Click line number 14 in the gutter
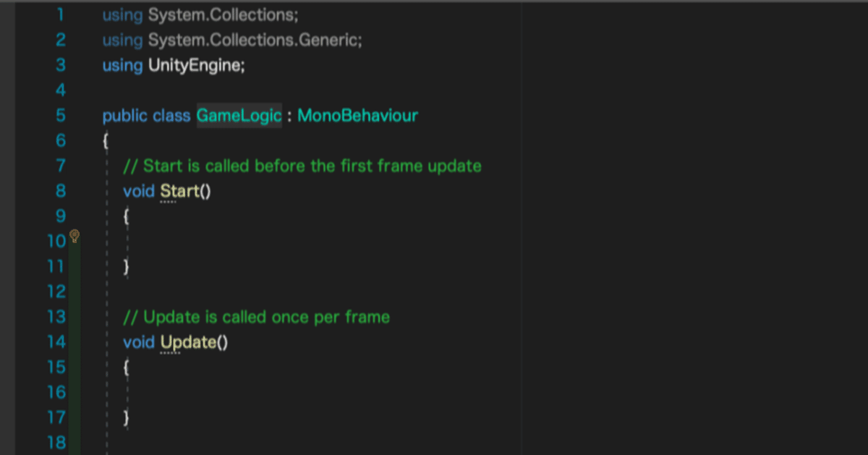The image size is (868, 455). [x=56, y=342]
